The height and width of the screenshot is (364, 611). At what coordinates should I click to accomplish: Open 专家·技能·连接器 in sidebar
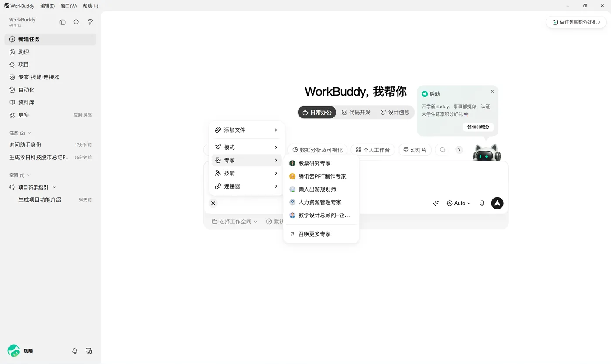click(x=50, y=77)
